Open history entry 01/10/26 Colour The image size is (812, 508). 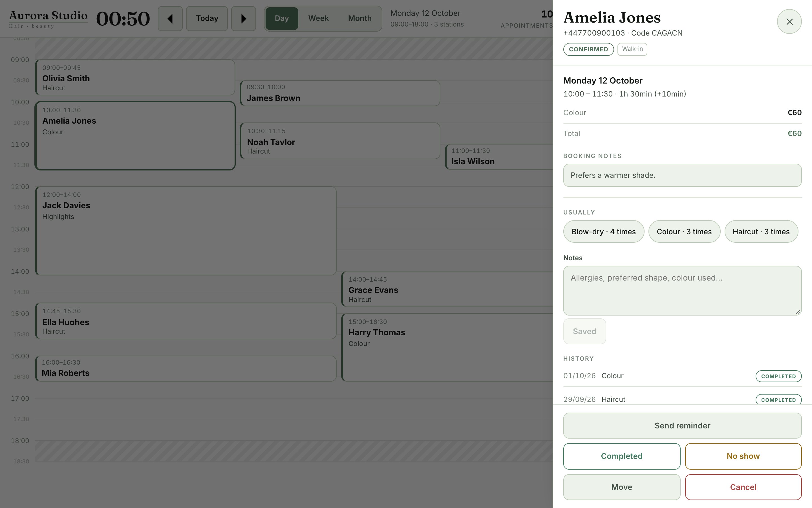pyautogui.click(x=682, y=376)
